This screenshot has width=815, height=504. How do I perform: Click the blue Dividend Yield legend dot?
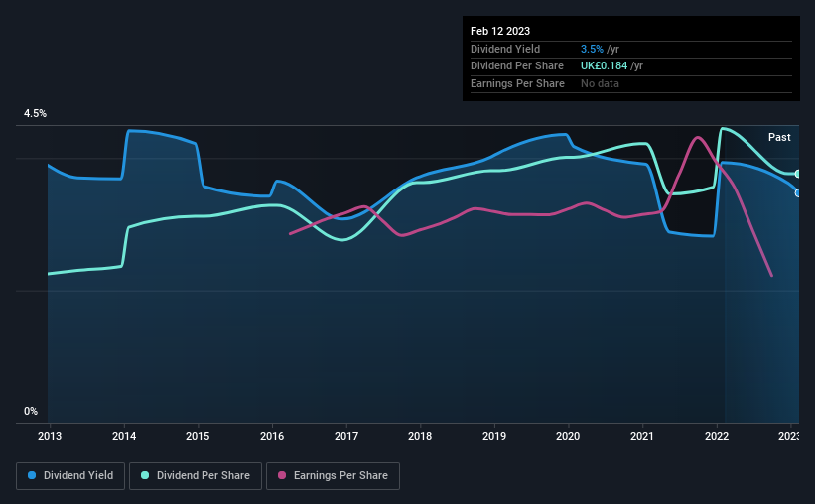click(32, 475)
